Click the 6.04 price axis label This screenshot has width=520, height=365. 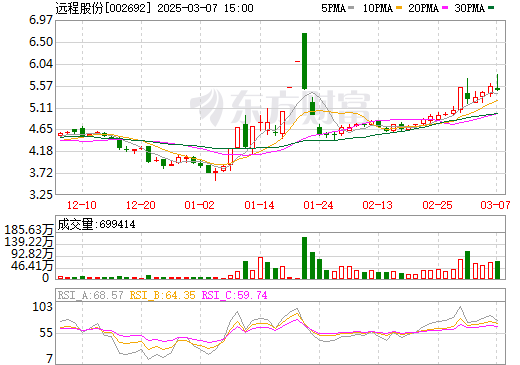[41, 64]
